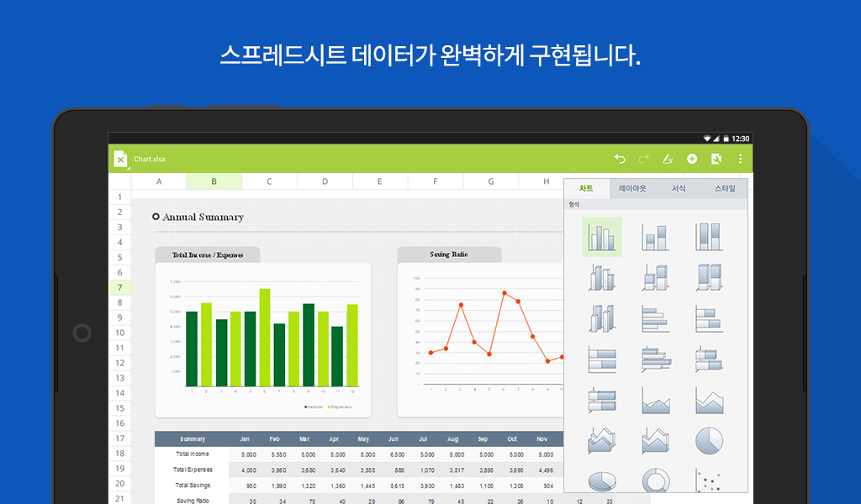The image size is (861, 504).
Task: Select the 3D area chart type
Action: tap(602, 440)
